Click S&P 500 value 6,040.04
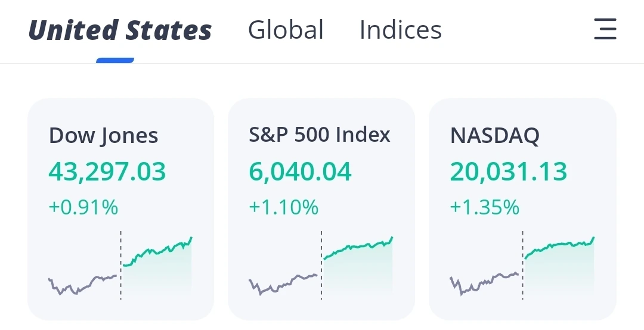This screenshot has height=330, width=644. (x=300, y=172)
